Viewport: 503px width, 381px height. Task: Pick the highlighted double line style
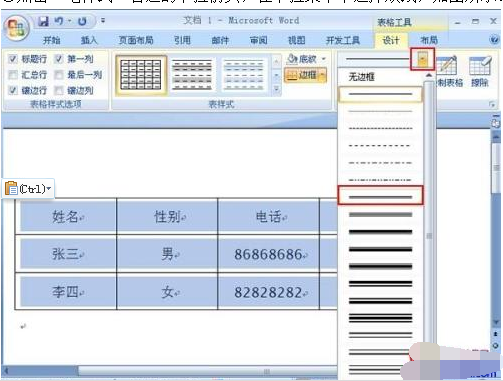click(x=380, y=196)
